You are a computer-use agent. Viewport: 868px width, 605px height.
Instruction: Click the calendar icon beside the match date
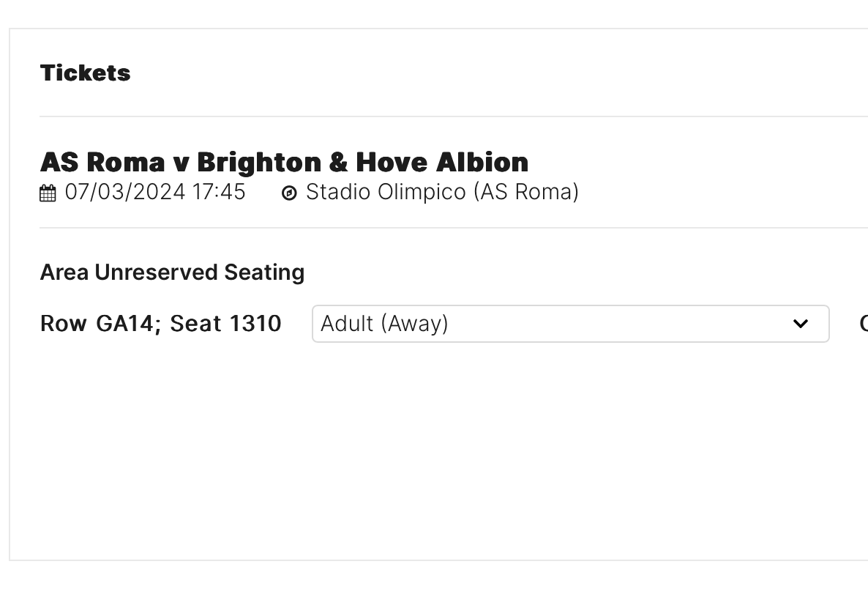point(48,193)
